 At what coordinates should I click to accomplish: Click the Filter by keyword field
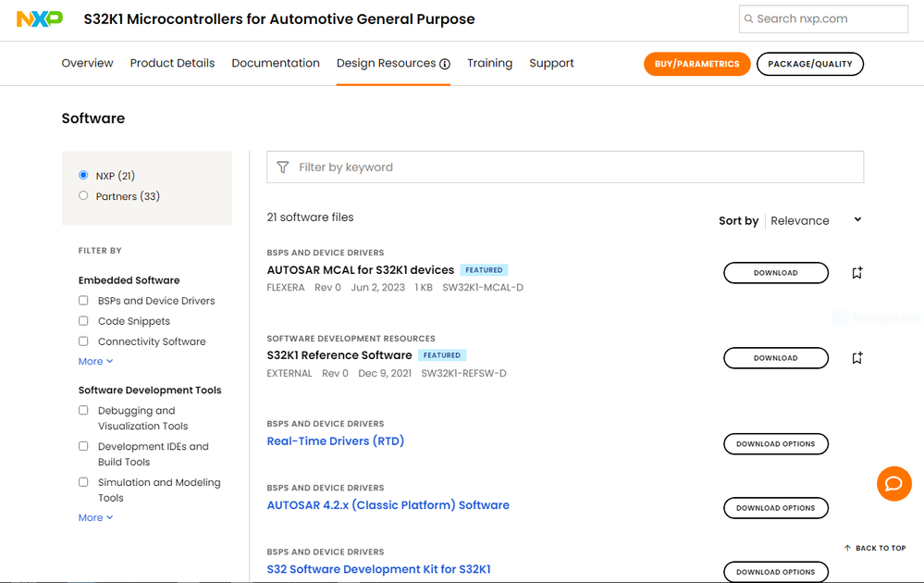tap(573, 167)
